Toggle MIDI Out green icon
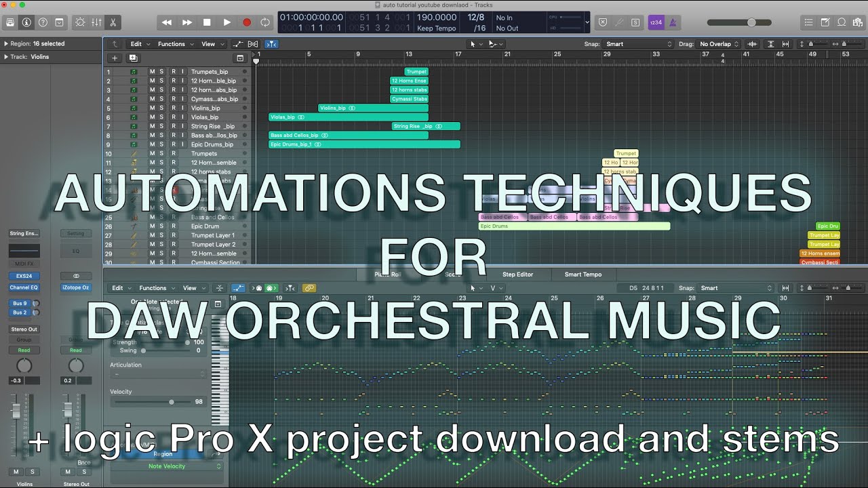 click(271, 288)
